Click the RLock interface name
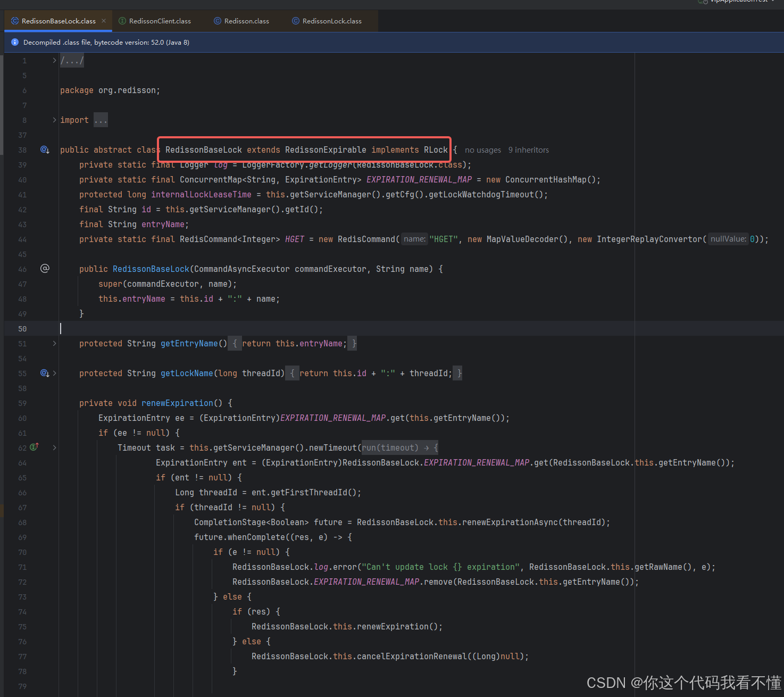This screenshot has width=784, height=697. tap(436, 150)
